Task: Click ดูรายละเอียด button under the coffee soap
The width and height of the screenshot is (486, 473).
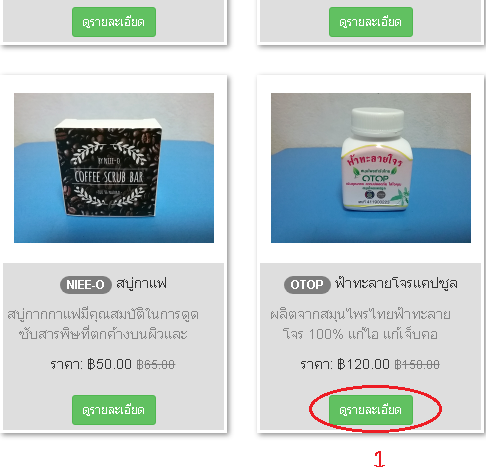Action: 114,410
